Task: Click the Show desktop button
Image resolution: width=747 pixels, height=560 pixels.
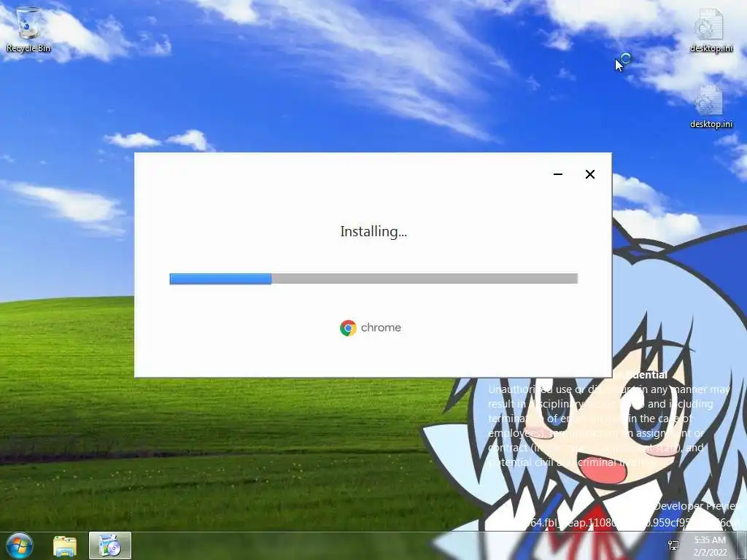Action: [742, 546]
